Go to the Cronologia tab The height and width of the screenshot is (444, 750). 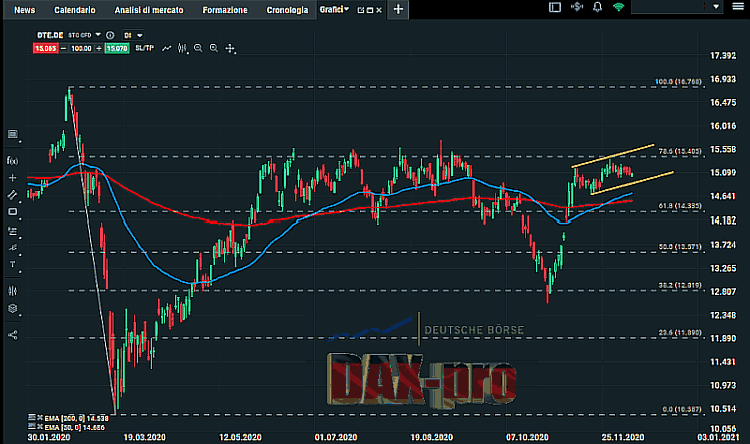coord(287,10)
